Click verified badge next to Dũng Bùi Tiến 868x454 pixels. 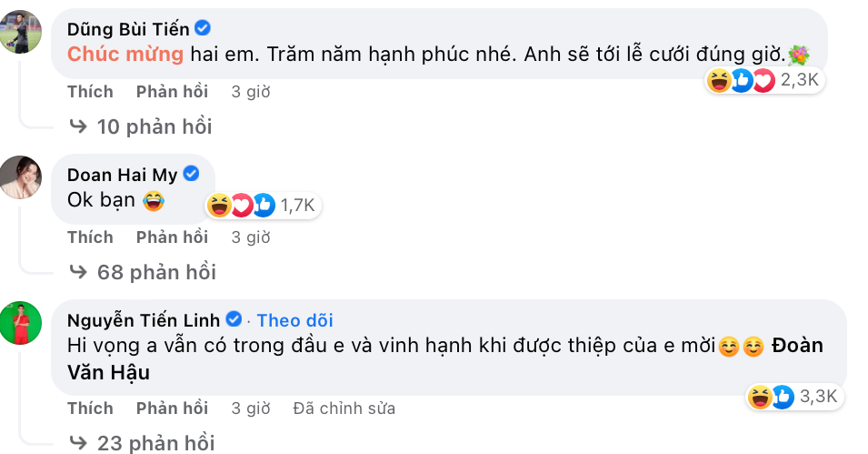point(203,29)
